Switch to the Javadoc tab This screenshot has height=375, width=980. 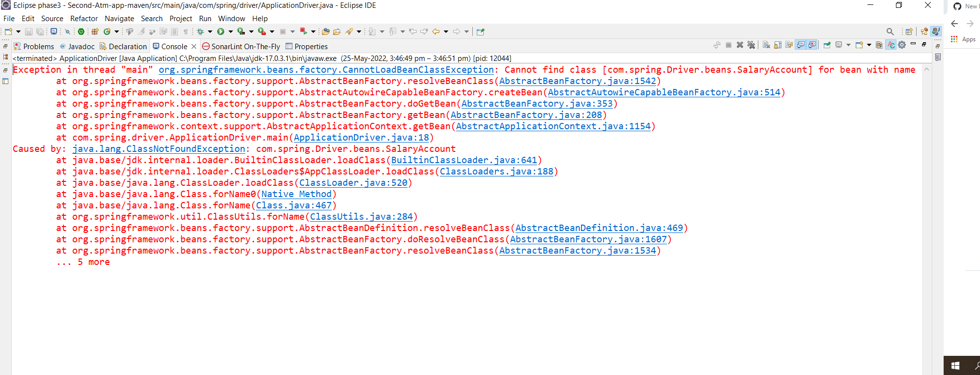[77, 46]
